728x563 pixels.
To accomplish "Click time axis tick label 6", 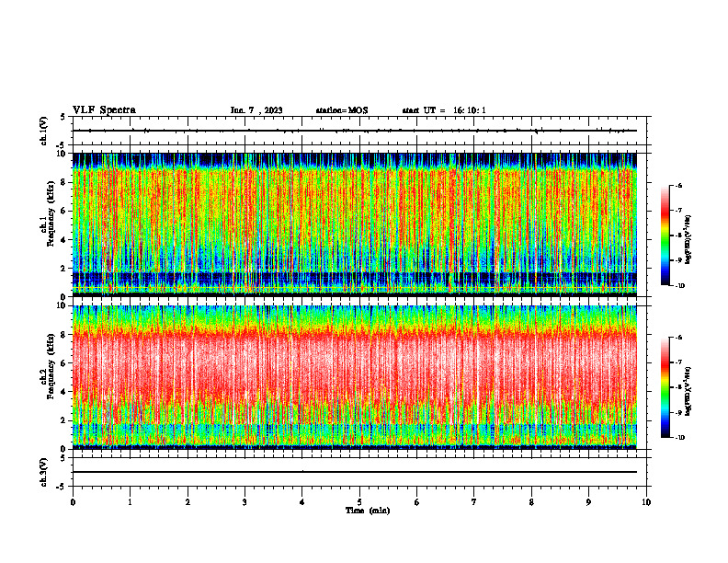I will coord(417,502).
